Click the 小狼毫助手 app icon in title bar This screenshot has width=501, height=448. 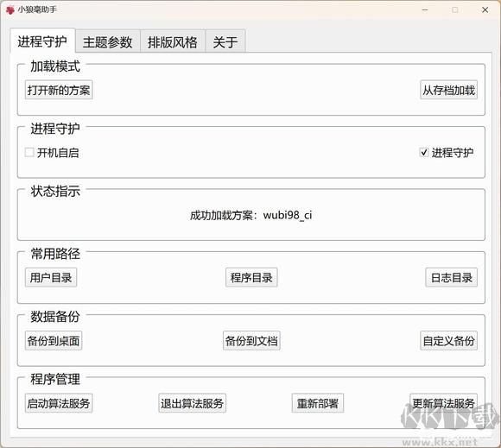(10, 9)
